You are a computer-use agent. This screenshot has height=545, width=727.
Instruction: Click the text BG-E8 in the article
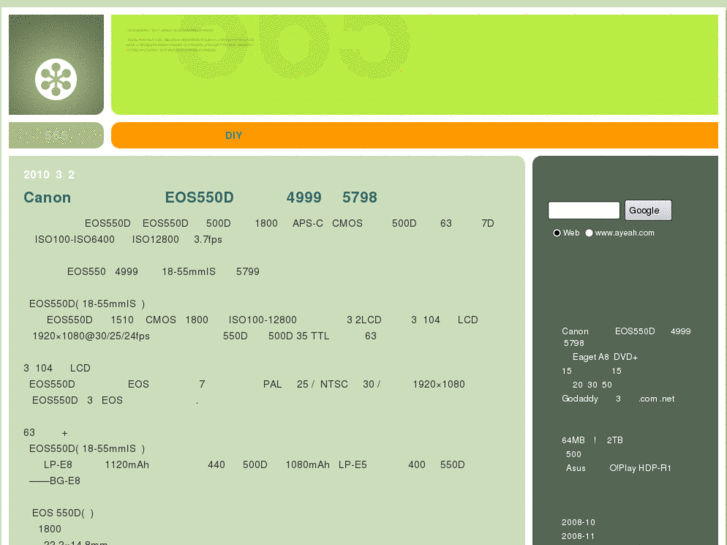coord(65,481)
